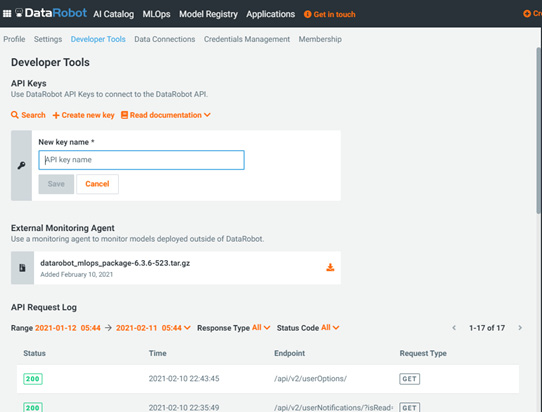Screen dimensions: 542x412
Task: Click the DataRobot logo
Action: (51, 13)
